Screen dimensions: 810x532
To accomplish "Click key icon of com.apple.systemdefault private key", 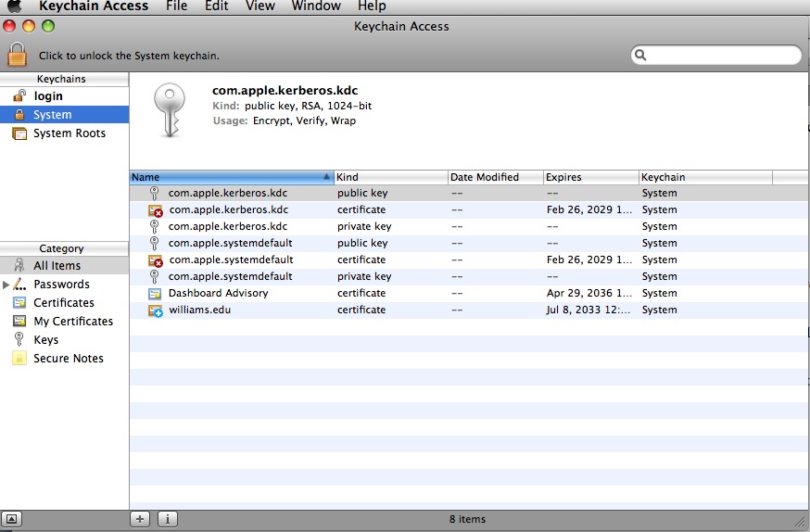I will (154, 276).
